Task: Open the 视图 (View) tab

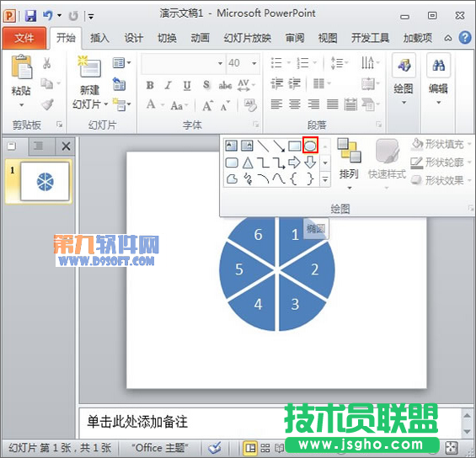Action: click(x=327, y=38)
